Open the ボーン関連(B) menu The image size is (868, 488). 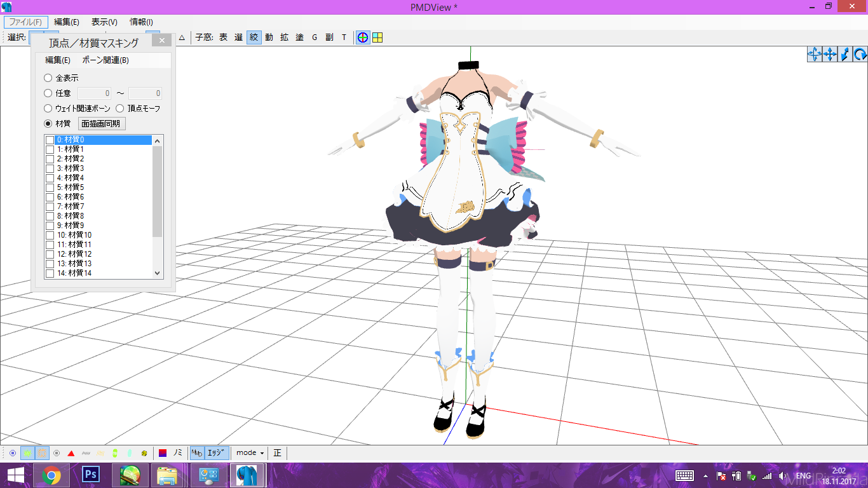click(x=105, y=60)
